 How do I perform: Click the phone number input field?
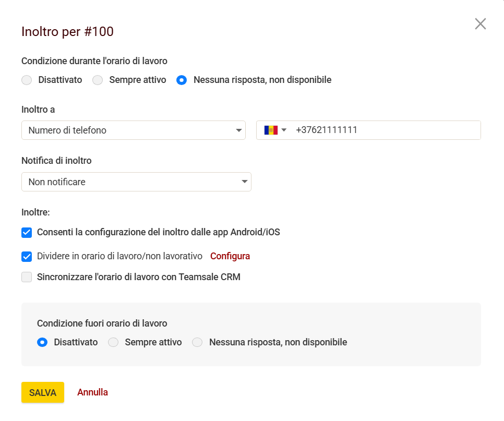(385, 130)
